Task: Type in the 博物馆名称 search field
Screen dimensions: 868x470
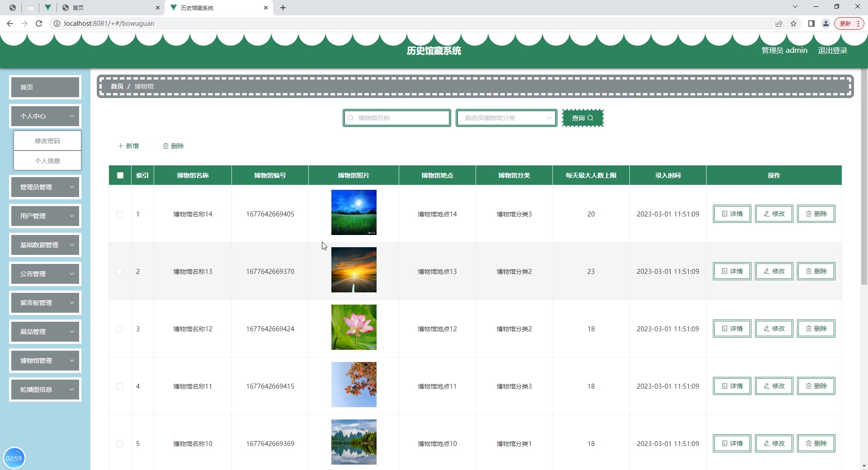Action: pyautogui.click(x=397, y=118)
